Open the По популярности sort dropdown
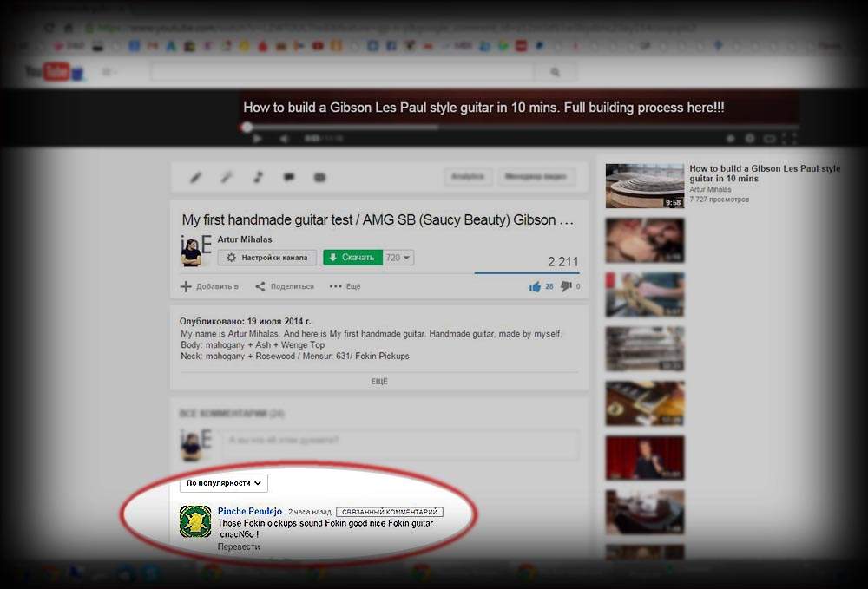The height and width of the screenshot is (589, 868). [x=224, y=483]
